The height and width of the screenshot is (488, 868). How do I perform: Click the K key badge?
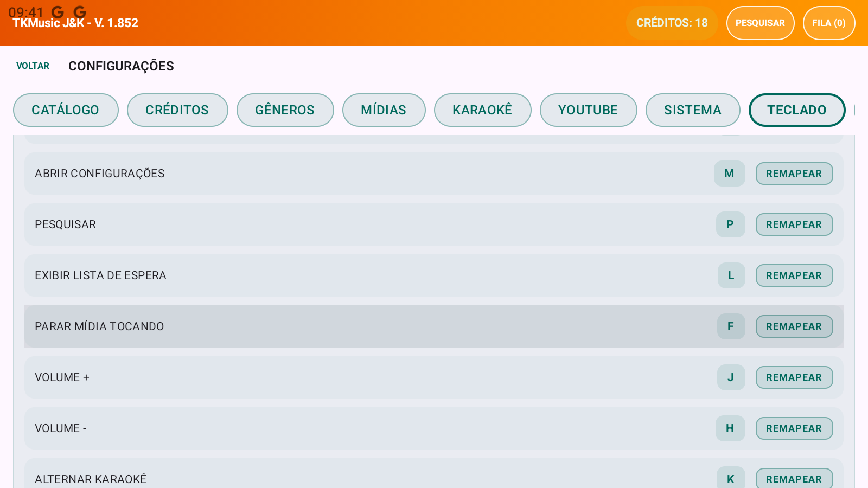[x=731, y=478]
